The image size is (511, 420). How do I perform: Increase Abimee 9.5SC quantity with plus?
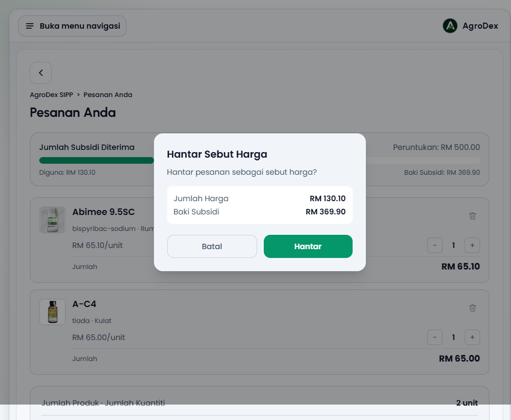point(472,245)
